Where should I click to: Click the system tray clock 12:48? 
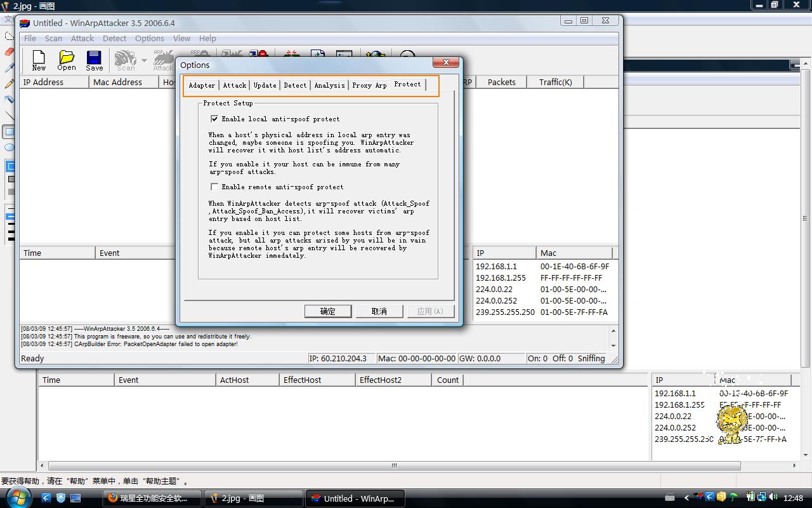[793, 498]
